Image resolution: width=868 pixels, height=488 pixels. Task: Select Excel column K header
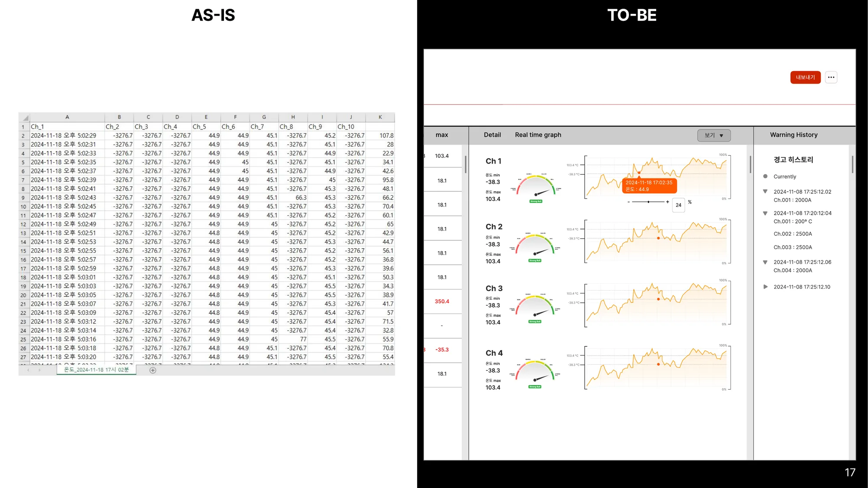point(380,117)
